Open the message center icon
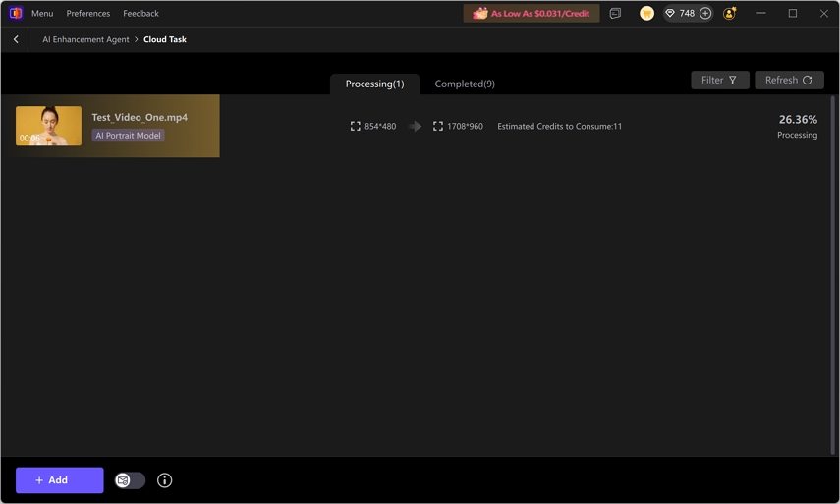The height and width of the screenshot is (504, 840). 615,14
